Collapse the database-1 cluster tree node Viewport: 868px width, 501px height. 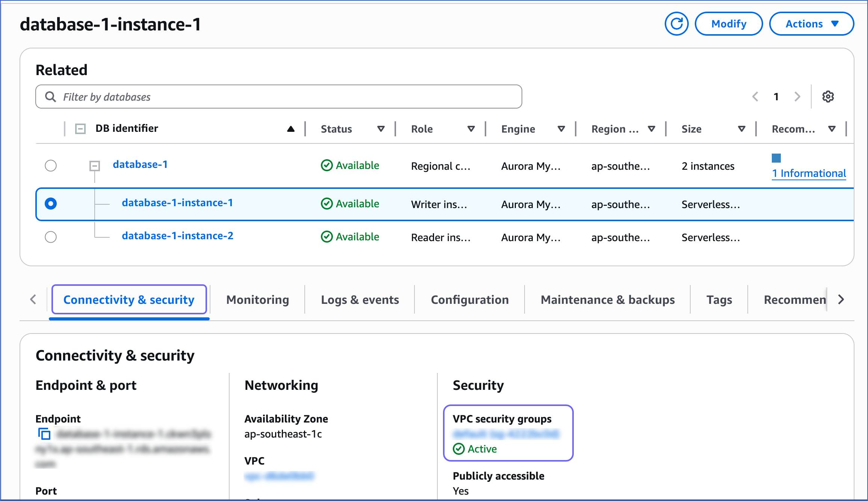tap(95, 166)
